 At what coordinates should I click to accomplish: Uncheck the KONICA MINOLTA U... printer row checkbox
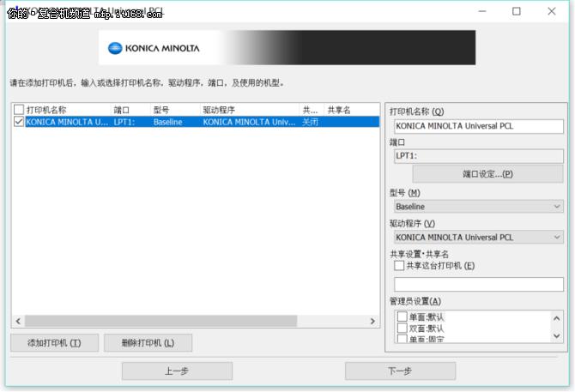(x=19, y=122)
